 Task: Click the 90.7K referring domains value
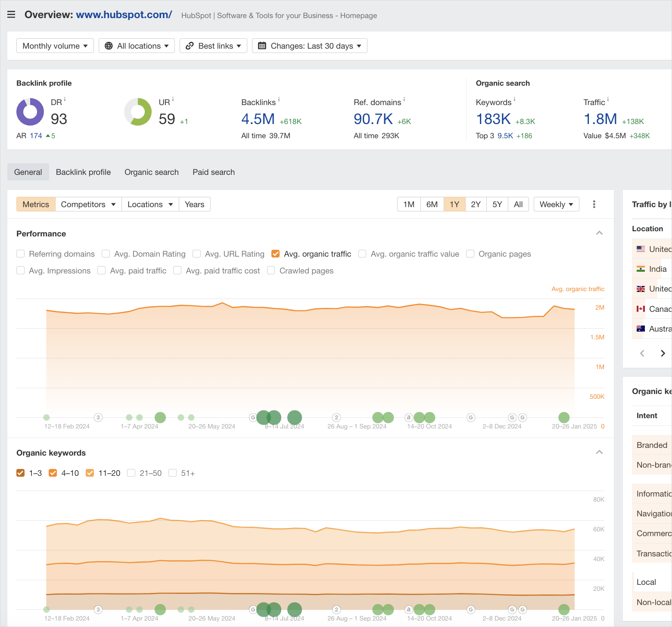pos(373,119)
